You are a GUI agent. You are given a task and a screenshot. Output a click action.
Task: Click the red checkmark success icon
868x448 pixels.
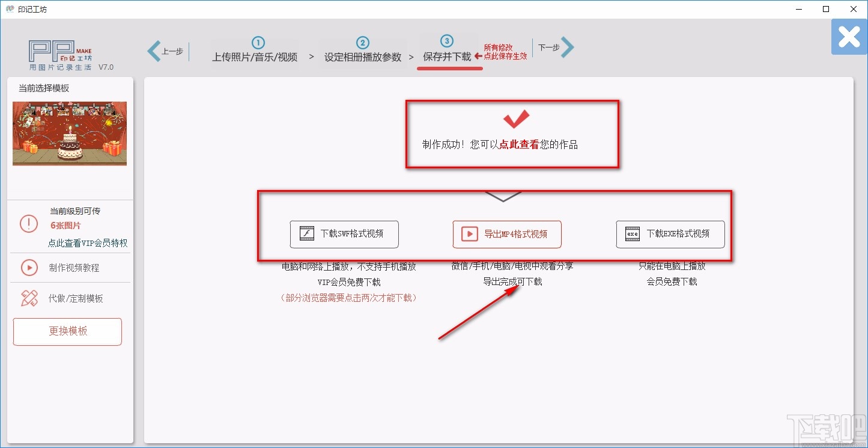(x=514, y=118)
